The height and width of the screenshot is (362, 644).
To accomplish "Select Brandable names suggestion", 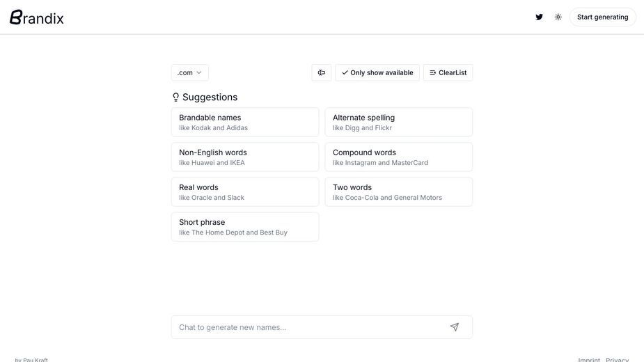I will click(245, 122).
